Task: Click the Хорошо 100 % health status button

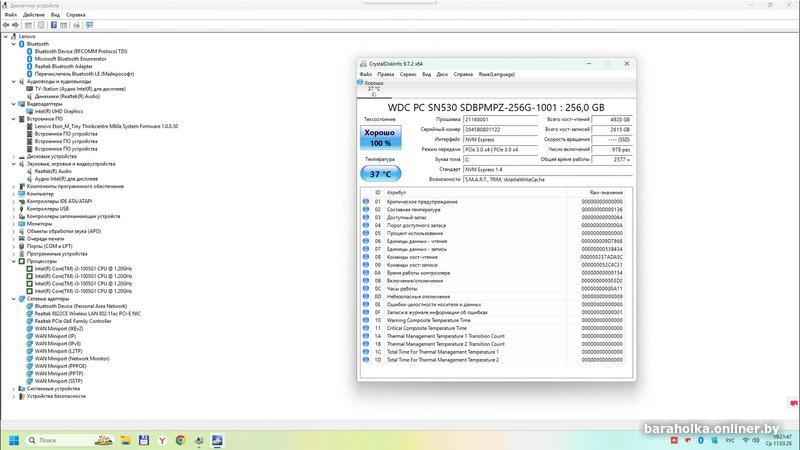Action: (x=381, y=138)
